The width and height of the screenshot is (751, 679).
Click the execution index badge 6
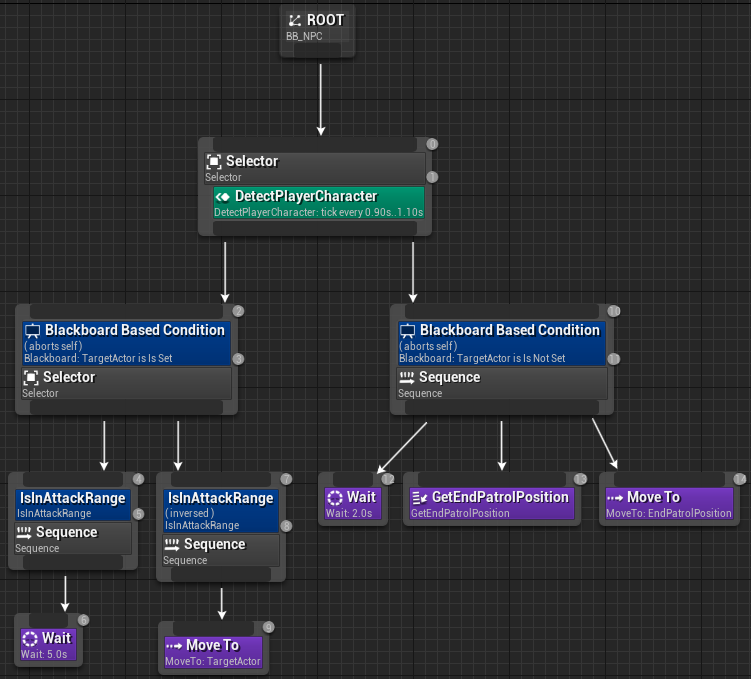click(83, 620)
